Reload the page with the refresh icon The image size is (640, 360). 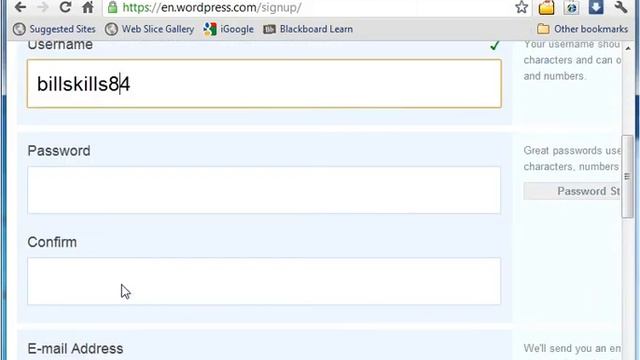65,7
